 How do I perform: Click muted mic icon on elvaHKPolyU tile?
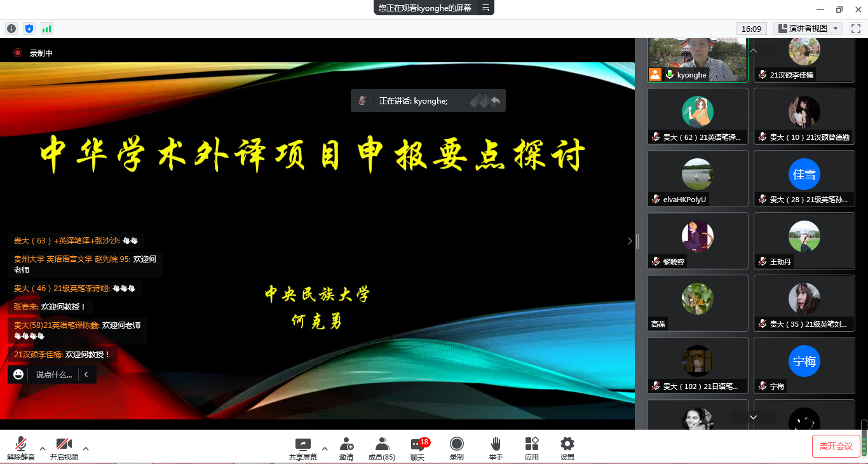coord(656,199)
